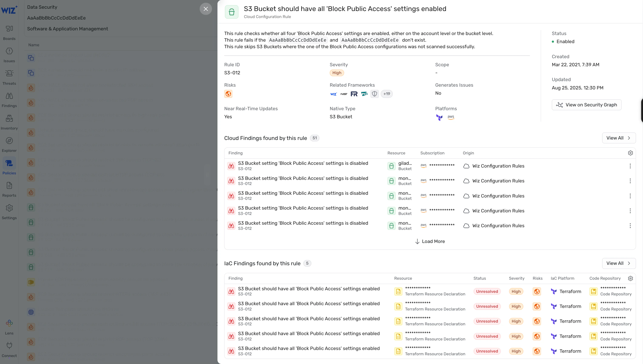This screenshot has width=643, height=364.
Task: Open Connect in the sidebar
Action: click(x=9, y=350)
